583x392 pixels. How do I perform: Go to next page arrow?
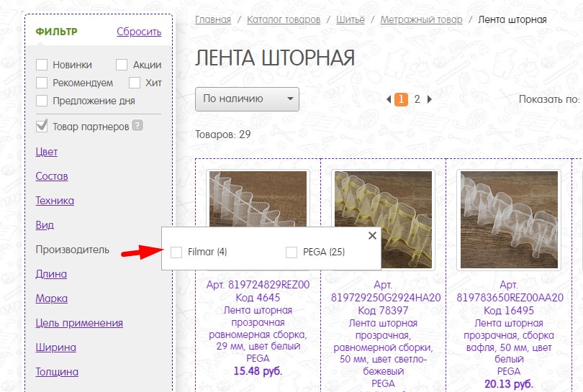[430, 99]
